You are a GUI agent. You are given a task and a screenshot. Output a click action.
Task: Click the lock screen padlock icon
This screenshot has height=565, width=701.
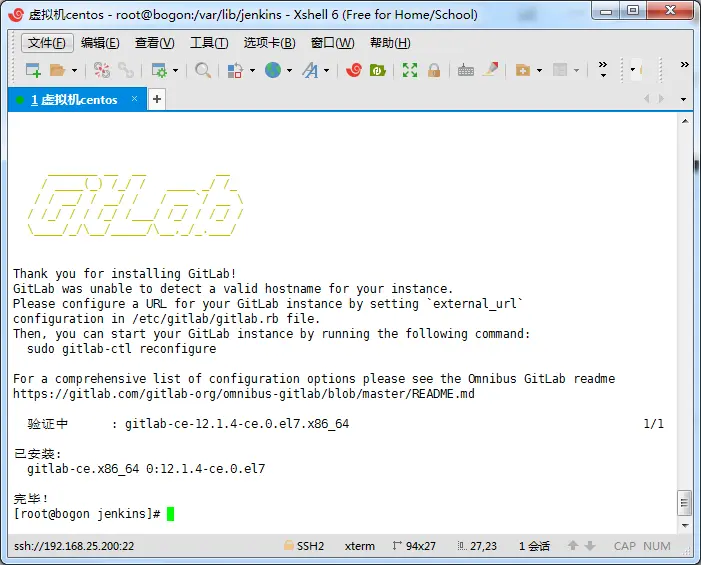point(434,70)
